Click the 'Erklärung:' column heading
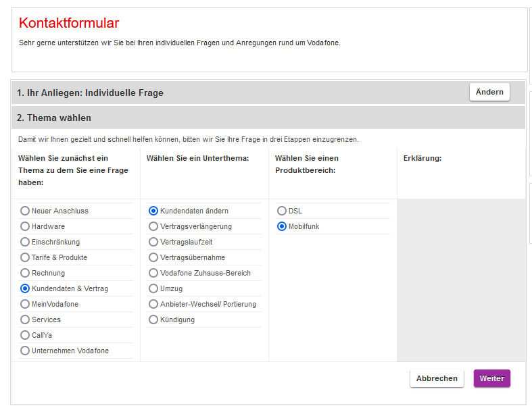Screen dimensions: 532x410 422,158
